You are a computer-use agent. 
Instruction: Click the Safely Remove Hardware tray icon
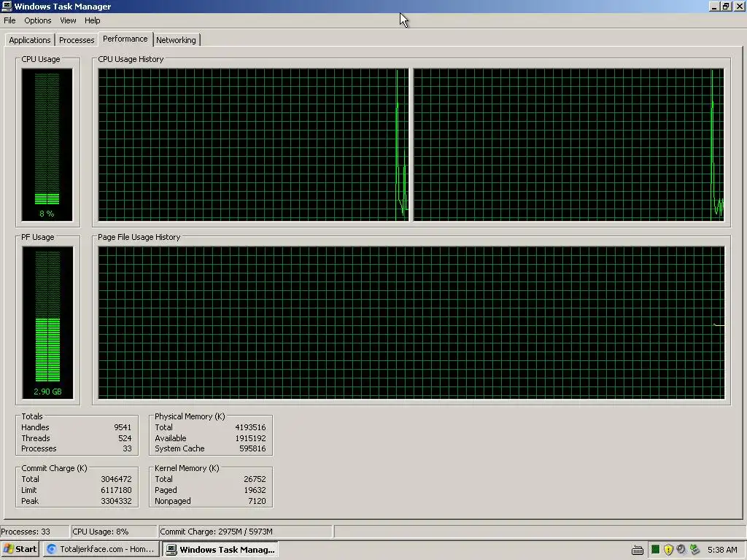694,550
